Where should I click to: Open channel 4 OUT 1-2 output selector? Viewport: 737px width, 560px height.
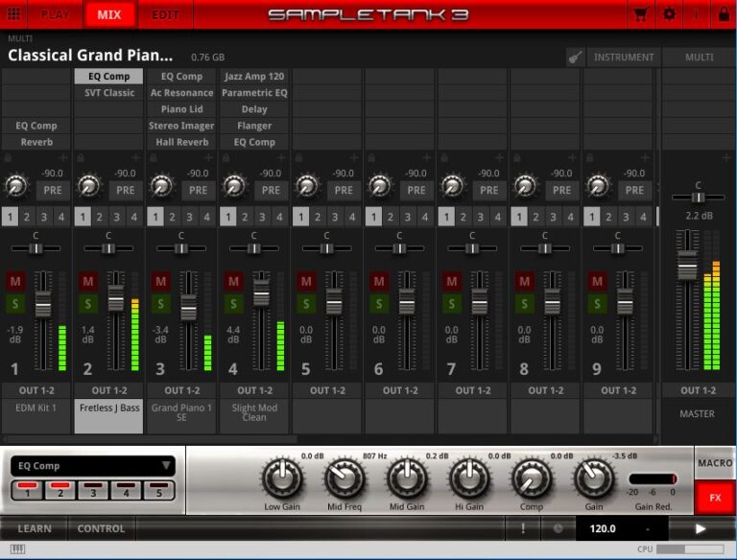254,390
